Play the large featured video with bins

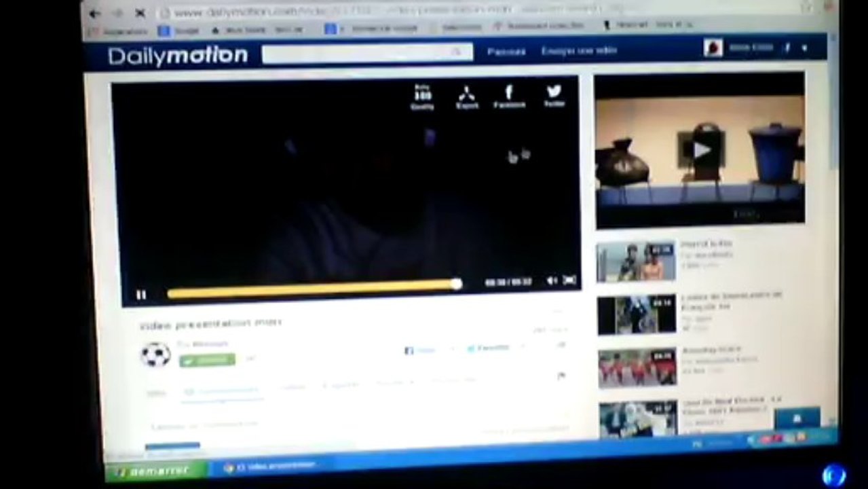(x=700, y=150)
